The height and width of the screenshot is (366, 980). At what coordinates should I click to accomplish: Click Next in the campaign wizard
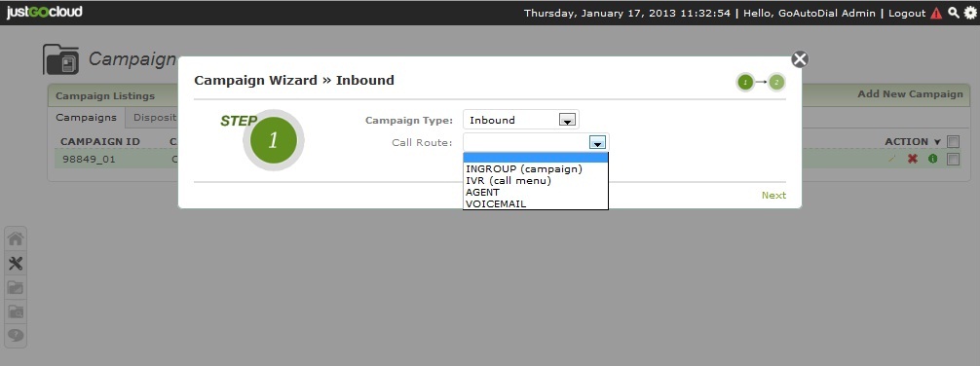point(773,196)
